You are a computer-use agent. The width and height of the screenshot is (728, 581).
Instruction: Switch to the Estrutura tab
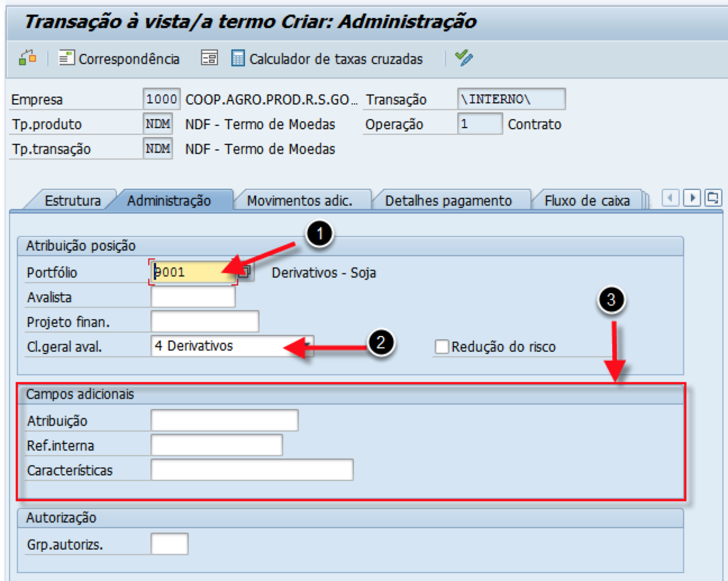(x=72, y=201)
